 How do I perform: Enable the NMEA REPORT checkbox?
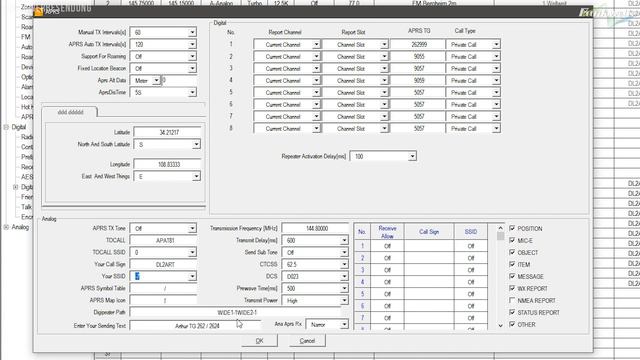coord(512,300)
